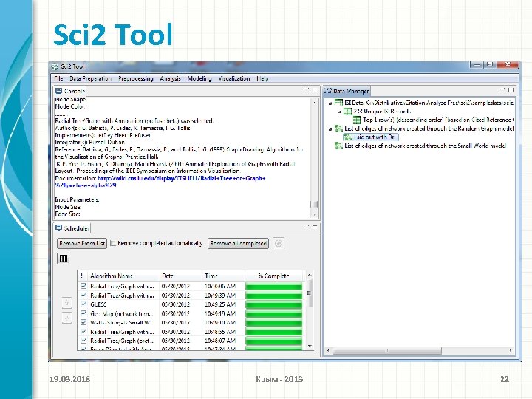Click the Scheduler move-up arrow icon
The height and width of the screenshot is (399, 532).
[x=66, y=303]
